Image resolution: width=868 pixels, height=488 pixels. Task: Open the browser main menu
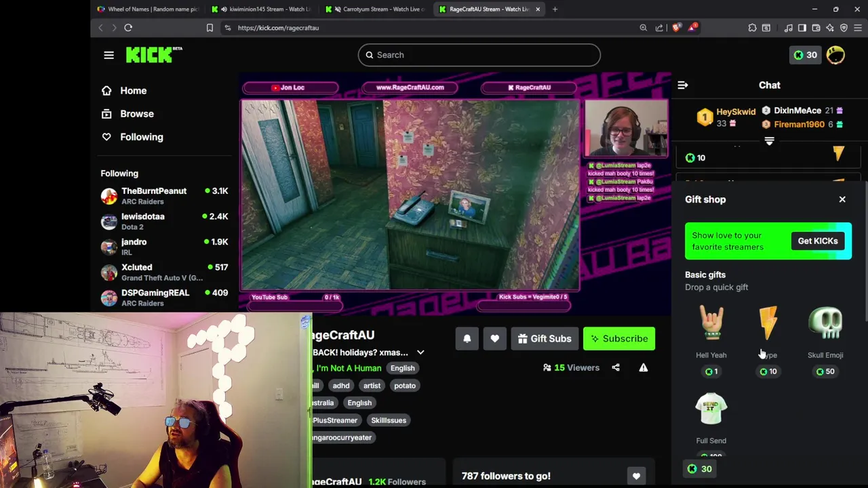click(x=858, y=28)
